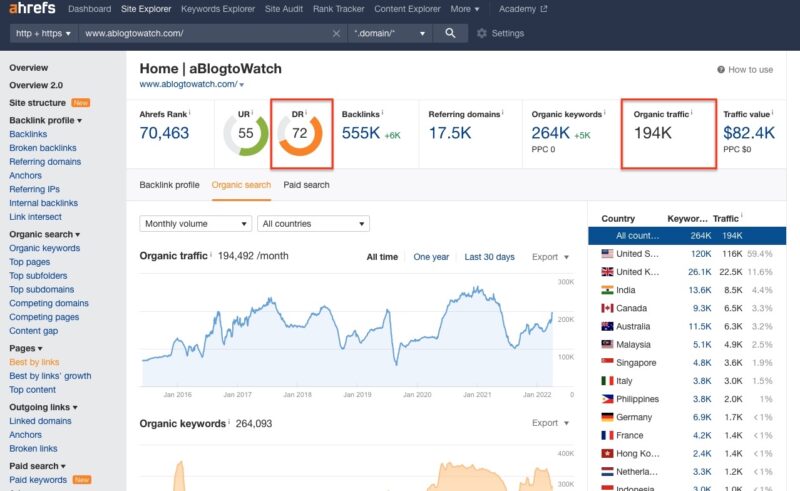Collapse the Organic search sidebar section

click(44, 234)
